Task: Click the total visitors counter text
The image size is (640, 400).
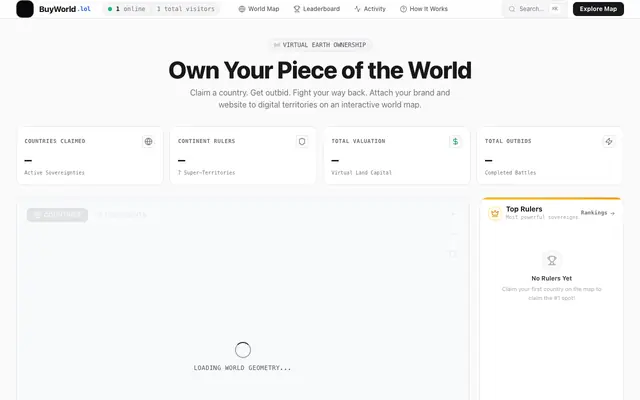Action: pyautogui.click(x=186, y=9)
